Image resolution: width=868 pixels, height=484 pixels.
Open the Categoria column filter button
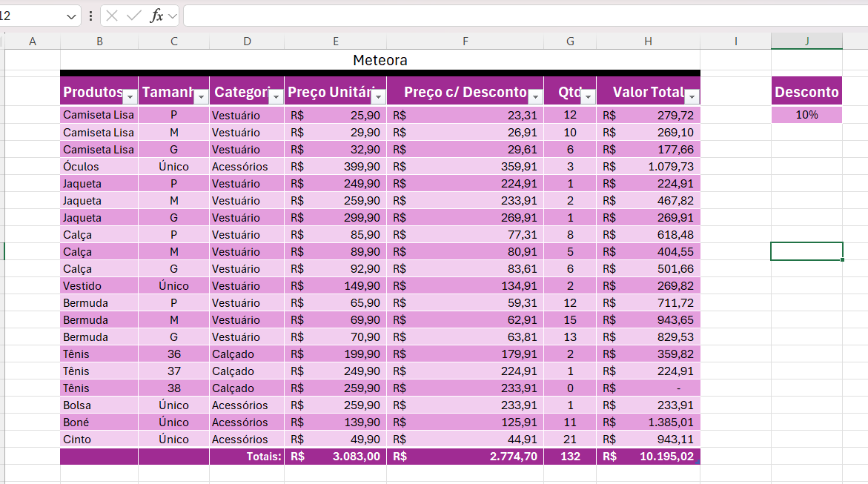coord(276,96)
